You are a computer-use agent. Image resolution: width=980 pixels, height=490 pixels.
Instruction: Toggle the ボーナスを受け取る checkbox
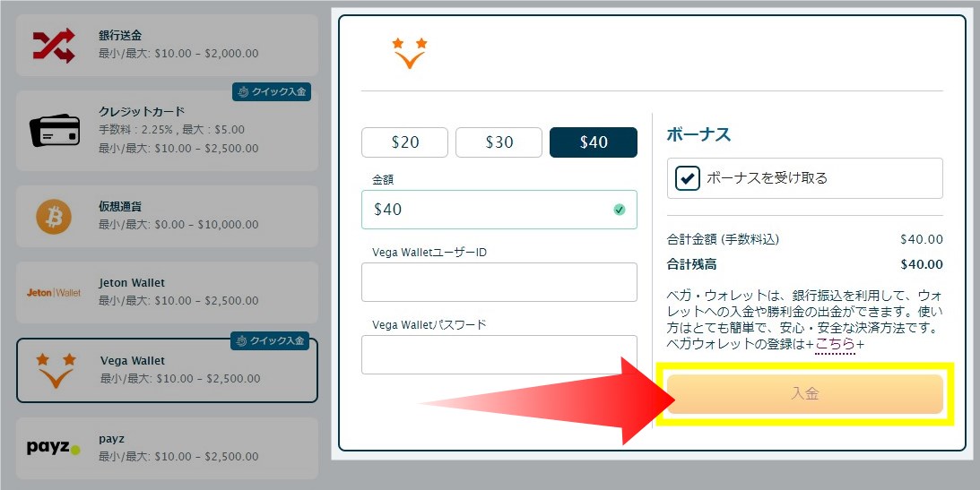[688, 178]
